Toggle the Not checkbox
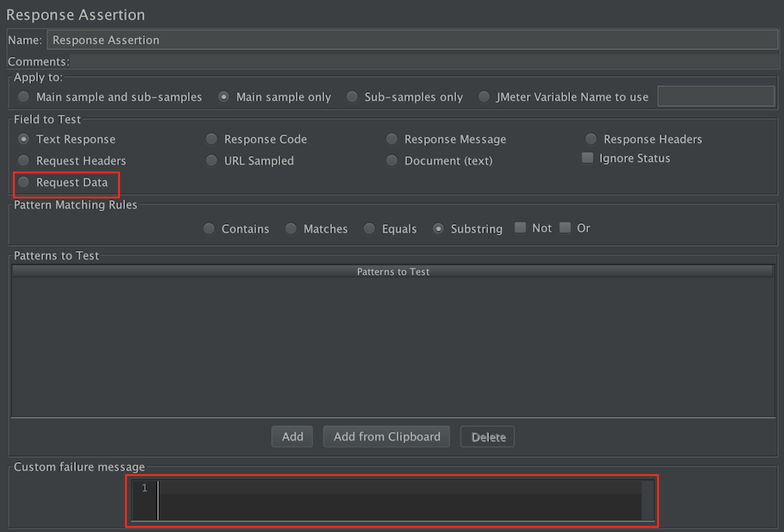The width and height of the screenshot is (784, 532). click(520, 228)
